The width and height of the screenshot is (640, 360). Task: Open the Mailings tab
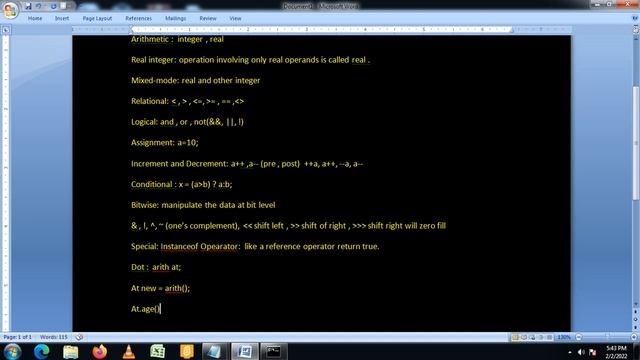click(x=176, y=18)
